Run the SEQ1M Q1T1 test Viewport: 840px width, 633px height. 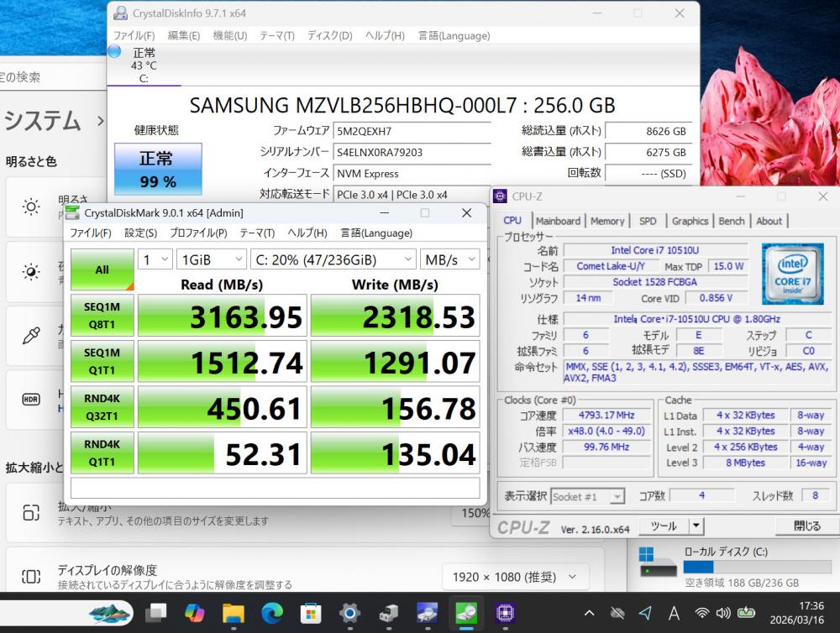tap(102, 361)
